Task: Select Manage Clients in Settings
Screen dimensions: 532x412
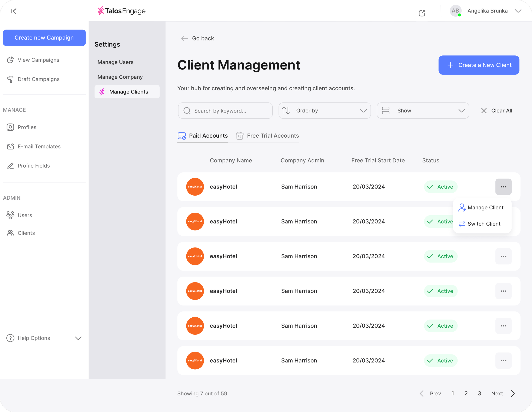Action: tap(127, 92)
